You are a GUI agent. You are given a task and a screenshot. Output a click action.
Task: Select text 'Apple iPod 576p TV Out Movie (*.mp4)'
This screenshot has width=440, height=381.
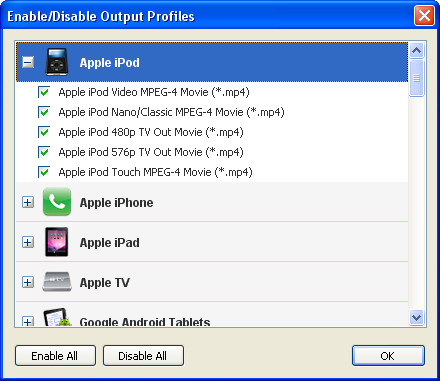[x=151, y=152]
